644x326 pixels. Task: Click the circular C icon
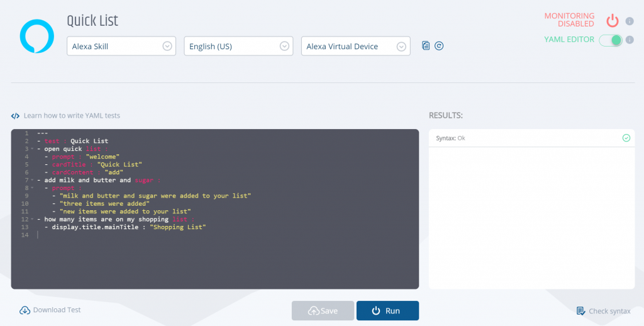(439, 46)
